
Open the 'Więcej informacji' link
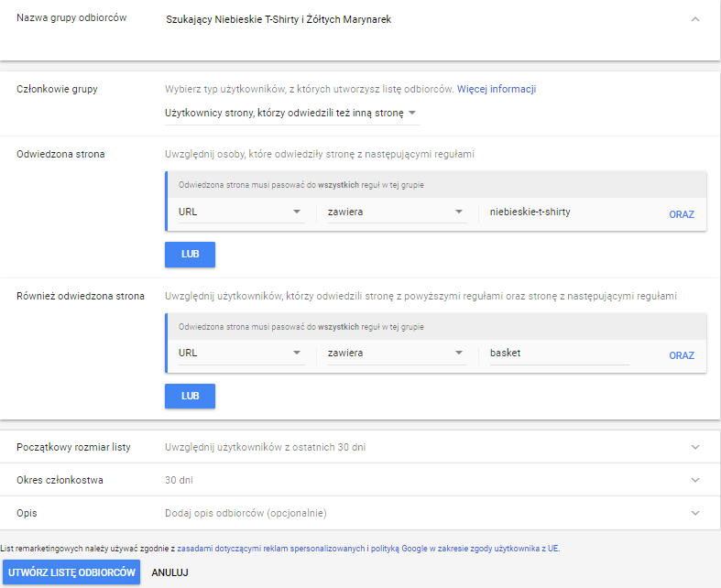[x=497, y=89]
